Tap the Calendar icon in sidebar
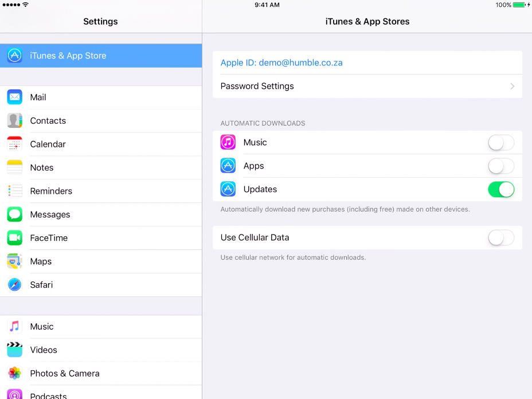The width and height of the screenshot is (532, 399). pos(14,144)
